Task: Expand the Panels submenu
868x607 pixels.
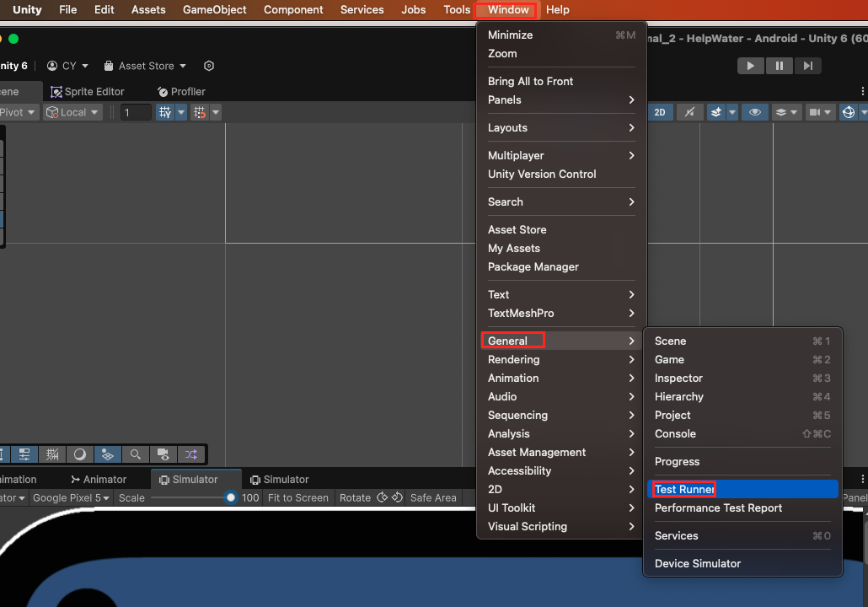Action: pyautogui.click(x=561, y=99)
